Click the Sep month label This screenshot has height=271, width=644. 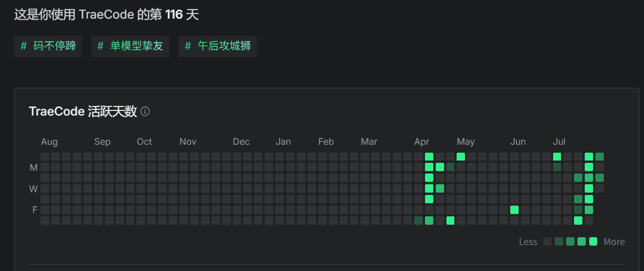click(x=102, y=142)
